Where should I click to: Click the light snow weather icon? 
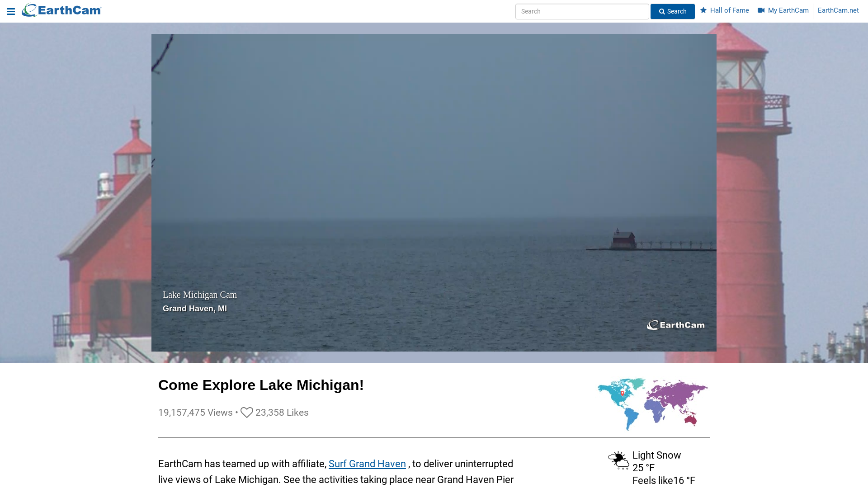[618, 460]
